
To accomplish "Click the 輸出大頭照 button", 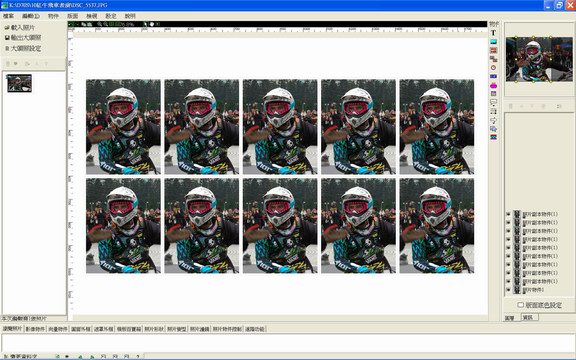I will click(x=23, y=37).
